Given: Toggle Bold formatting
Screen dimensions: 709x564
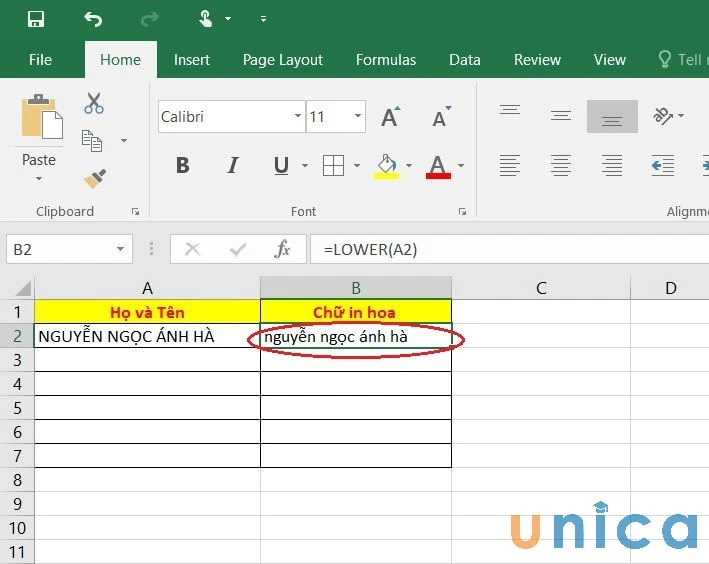Looking at the screenshot, I should coord(183,165).
